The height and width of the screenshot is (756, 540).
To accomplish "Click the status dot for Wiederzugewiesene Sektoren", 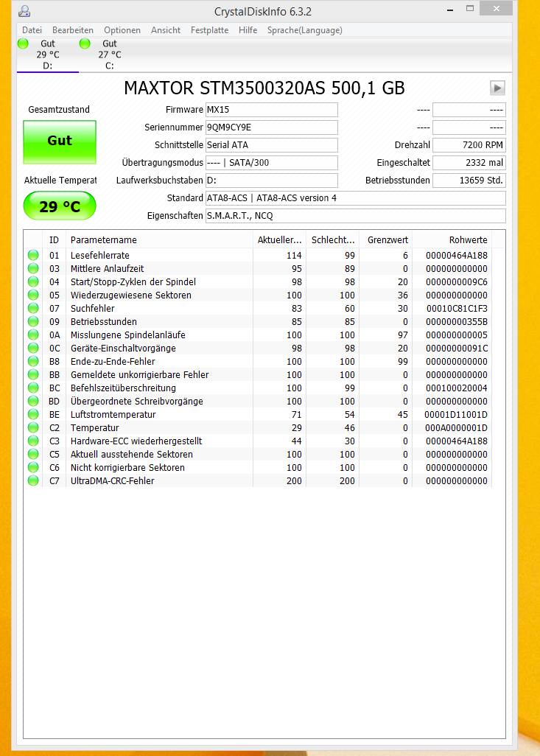I will (x=33, y=295).
